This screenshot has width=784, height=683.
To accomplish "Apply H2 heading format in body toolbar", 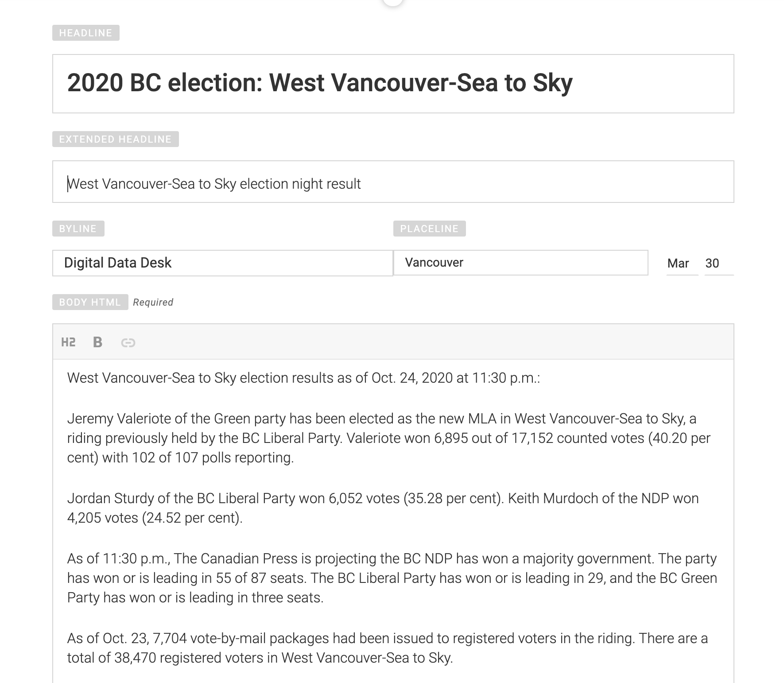I will coord(68,342).
